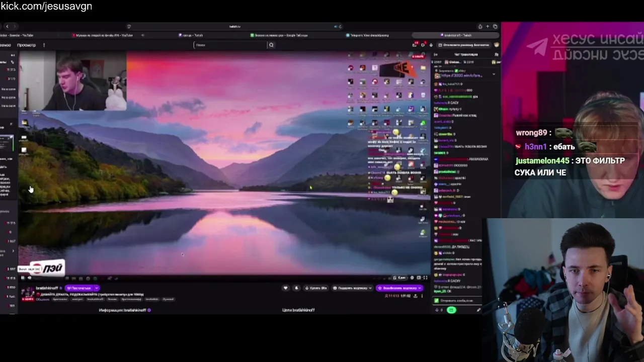This screenshot has height=362, width=644.
Task: Open the chat community members icon
Action: pos(496,54)
